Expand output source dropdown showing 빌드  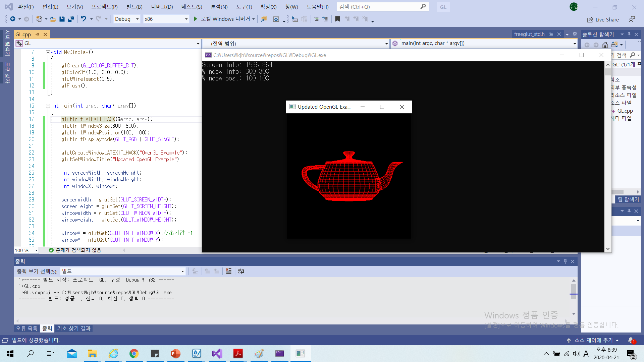(182, 271)
